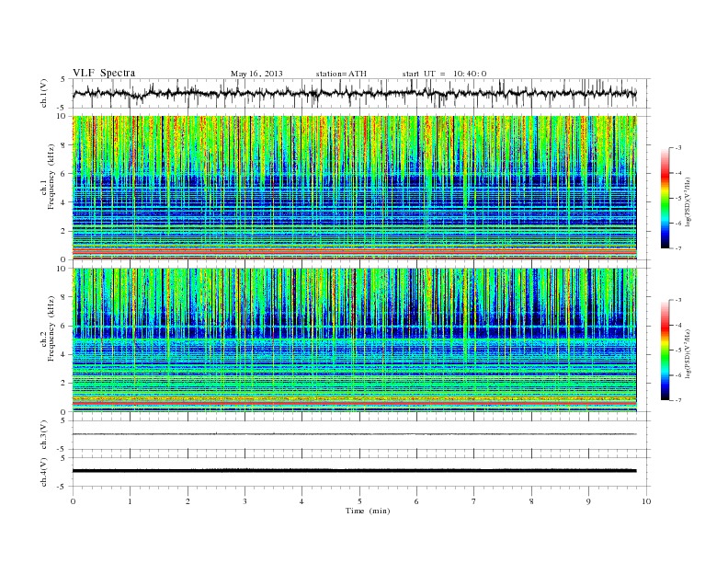Click inside the ch.1 spectrogram panel

click(x=354, y=188)
